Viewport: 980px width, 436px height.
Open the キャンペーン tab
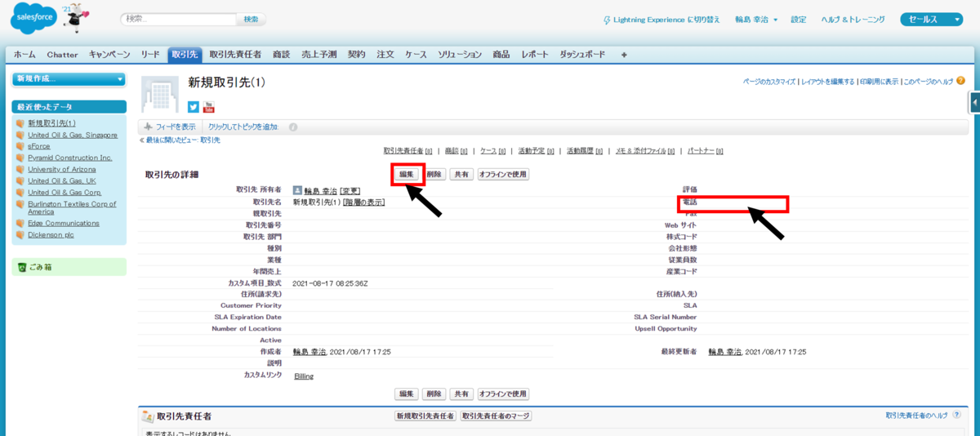[109, 55]
